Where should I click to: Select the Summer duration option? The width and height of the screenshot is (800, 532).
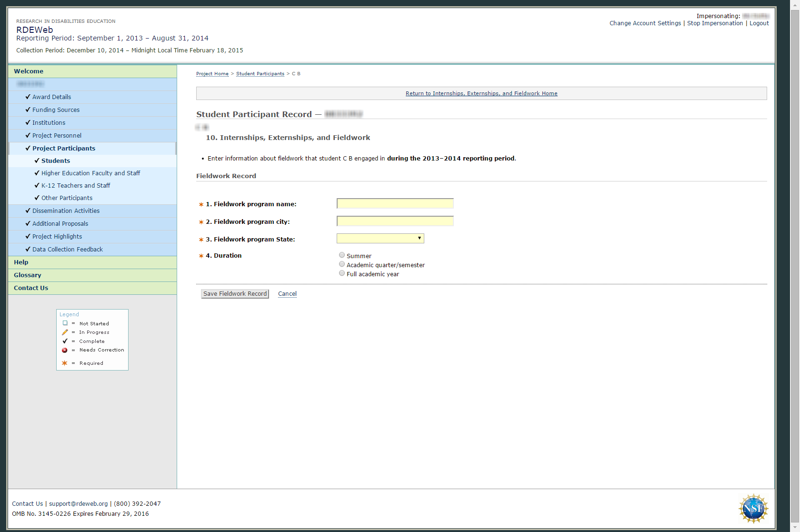coord(342,255)
